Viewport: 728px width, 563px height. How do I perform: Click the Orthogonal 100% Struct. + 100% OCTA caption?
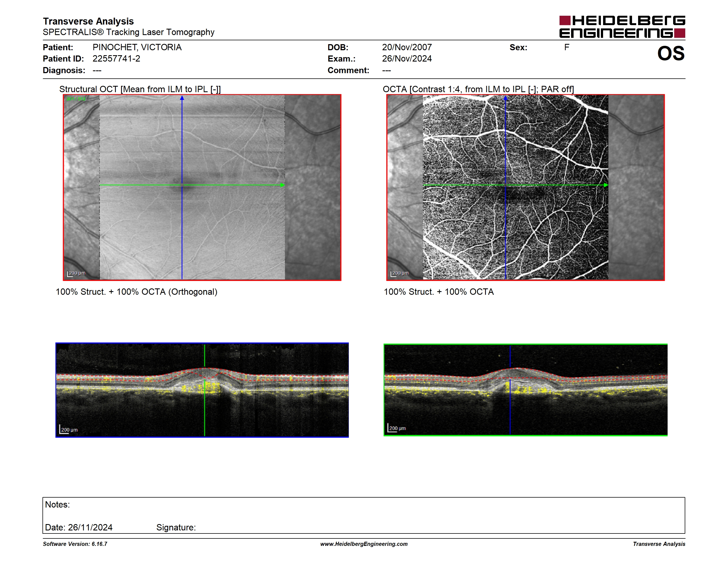click(136, 292)
